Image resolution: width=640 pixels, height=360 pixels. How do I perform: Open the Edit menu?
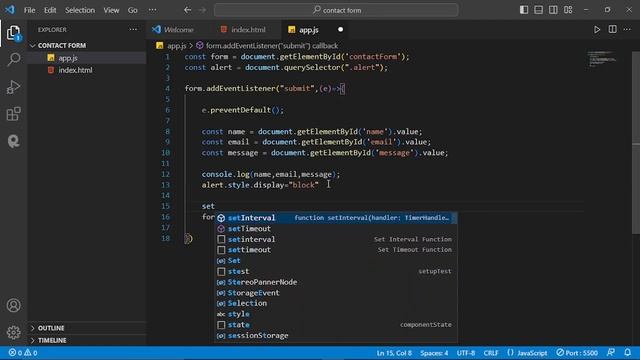(x=50, y=10)
